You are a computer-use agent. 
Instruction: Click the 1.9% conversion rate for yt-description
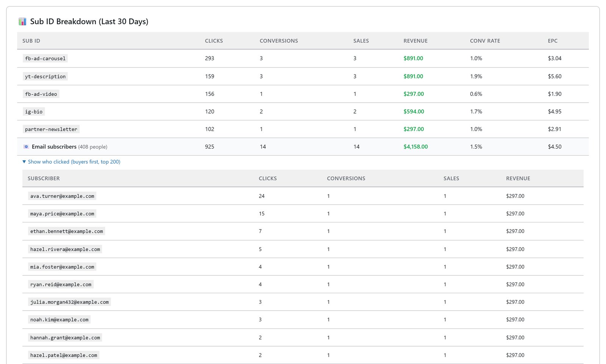point(476,77)
